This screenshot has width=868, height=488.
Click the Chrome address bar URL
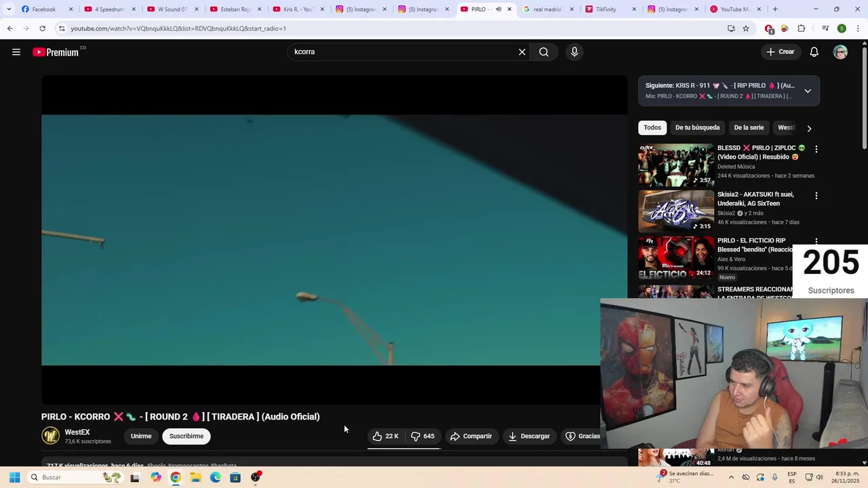click(x=178, y=28)
